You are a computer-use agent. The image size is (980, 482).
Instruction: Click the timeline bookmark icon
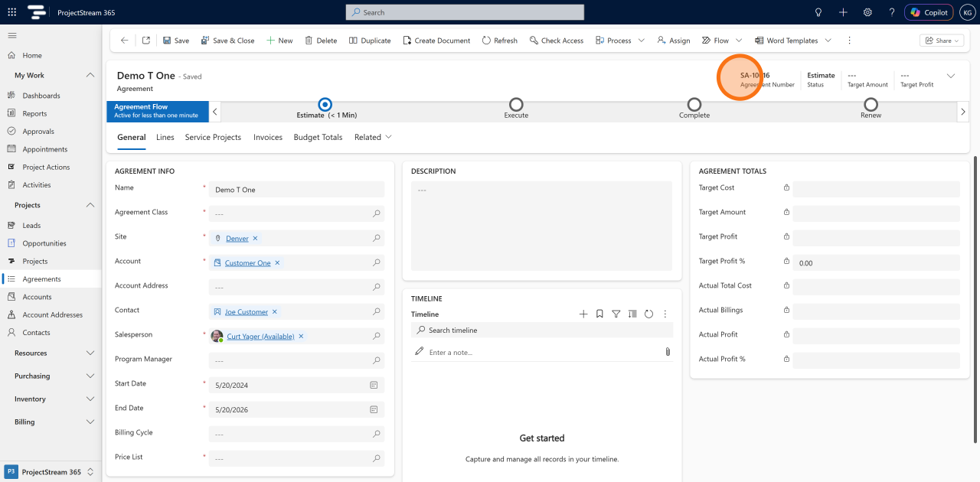[x=599, y=314]
